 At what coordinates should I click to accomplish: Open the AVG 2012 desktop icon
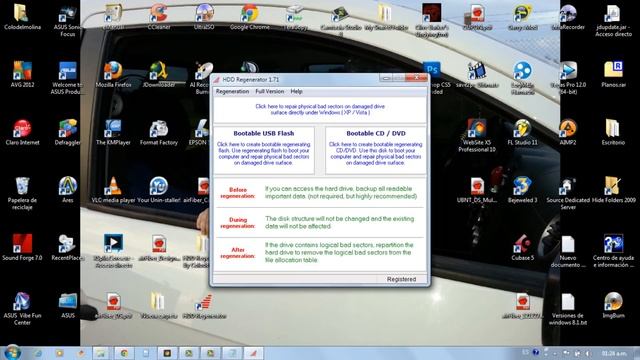[22, 74]
